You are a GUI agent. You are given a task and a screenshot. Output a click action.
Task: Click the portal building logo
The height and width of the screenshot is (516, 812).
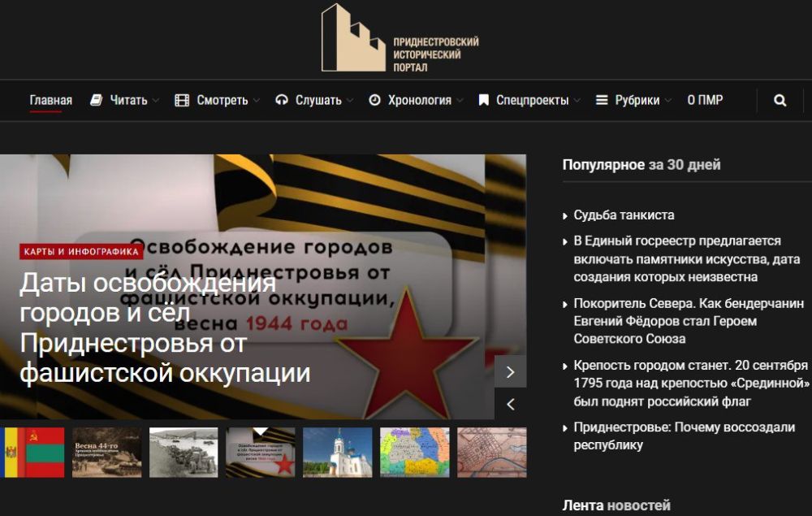click(353, 38)
